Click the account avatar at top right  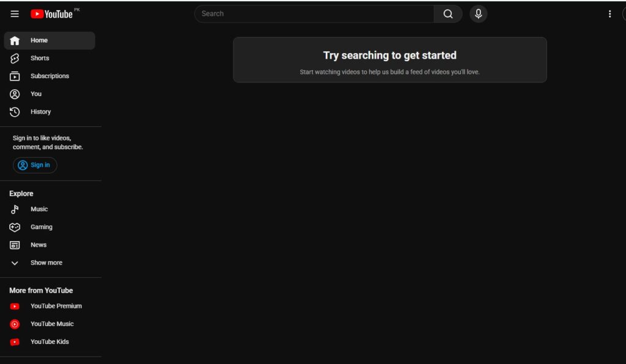(x=624, y=13)
